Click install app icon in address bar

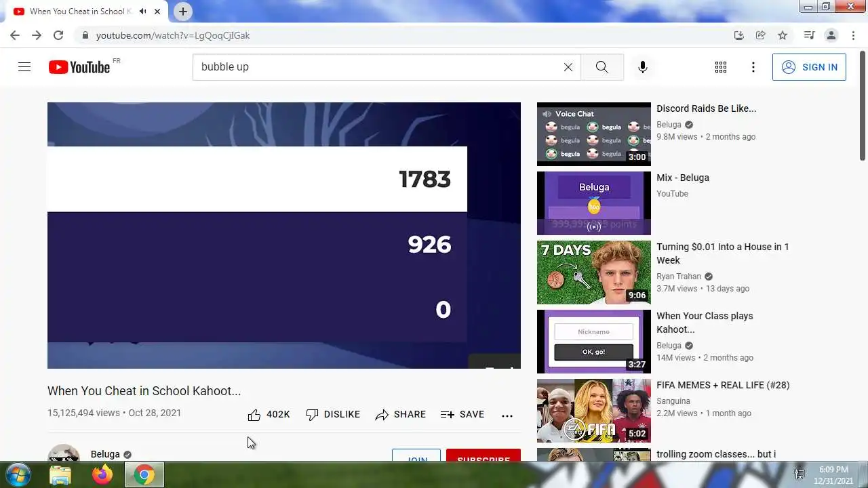pyautogui.click(x=739, y=35)
